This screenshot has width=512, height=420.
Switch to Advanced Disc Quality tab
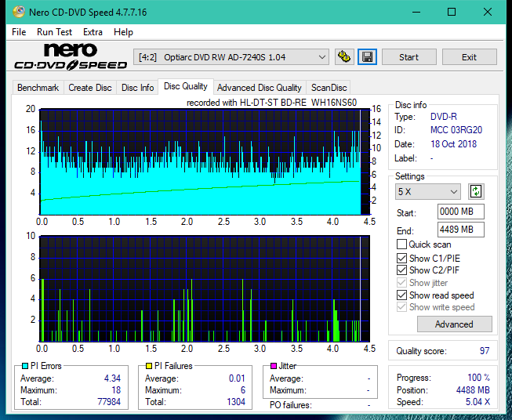pyautogui.click(x=260, y=88)
